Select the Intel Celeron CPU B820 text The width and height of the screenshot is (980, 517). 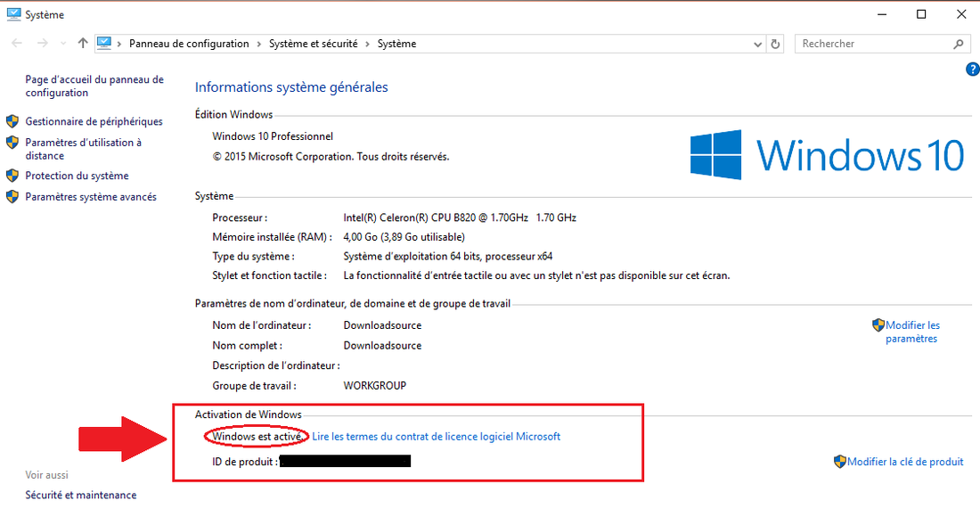(x=460, y=217)
